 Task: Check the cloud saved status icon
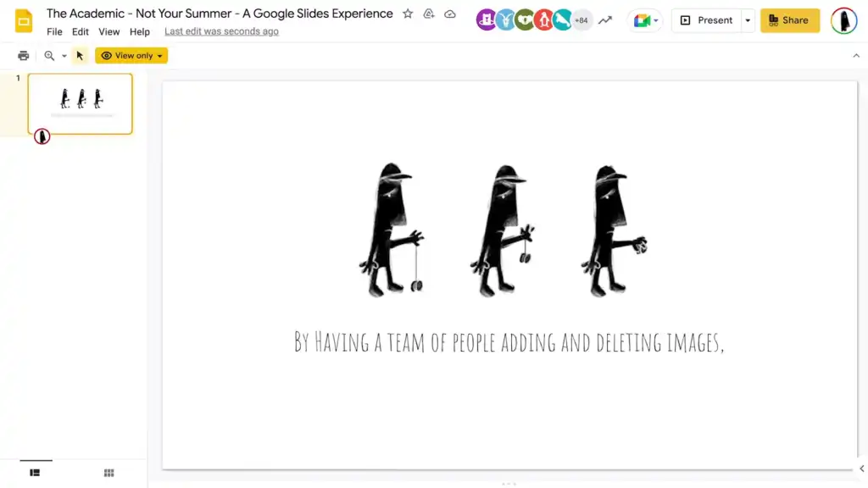(450, 14)
